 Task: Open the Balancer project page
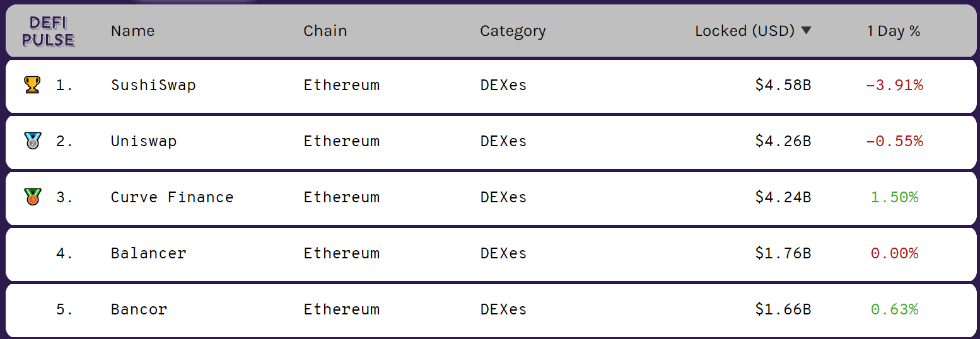pyautogui.click(x=149, y=253)
